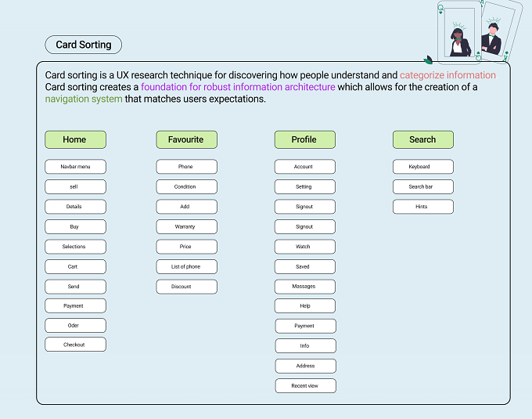
Task: Click the Hints card
Action: (423, 207)
